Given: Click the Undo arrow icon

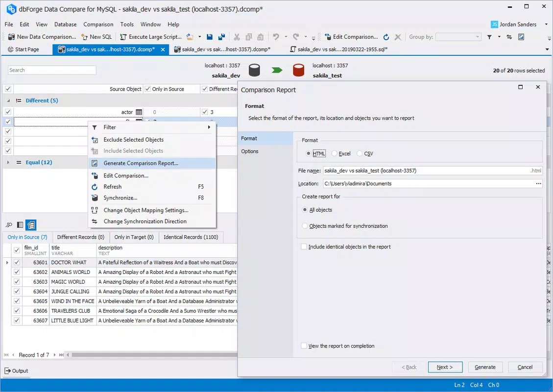Looking at the screenshot, I should (x=276, y=37).
